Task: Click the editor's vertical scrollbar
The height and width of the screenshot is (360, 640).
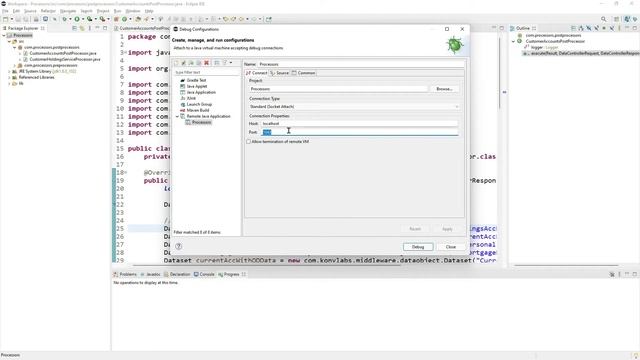Action: (500, 73)
